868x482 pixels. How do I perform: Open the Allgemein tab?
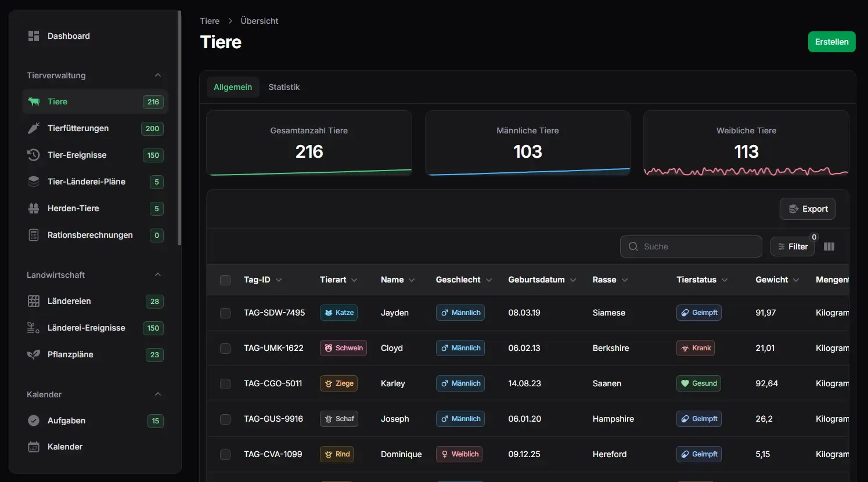[x=233, y=87]
